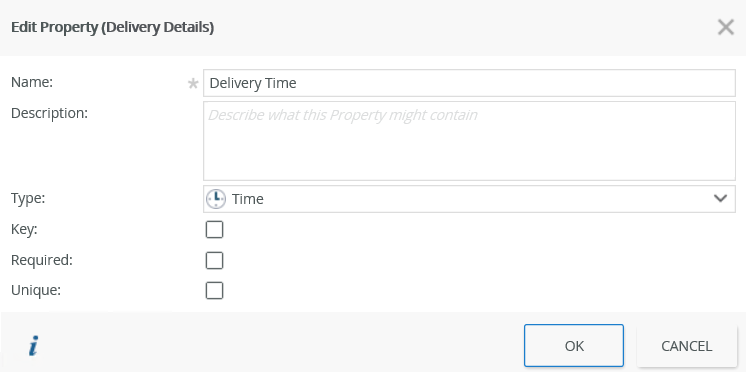Click the Type: label

28,198
